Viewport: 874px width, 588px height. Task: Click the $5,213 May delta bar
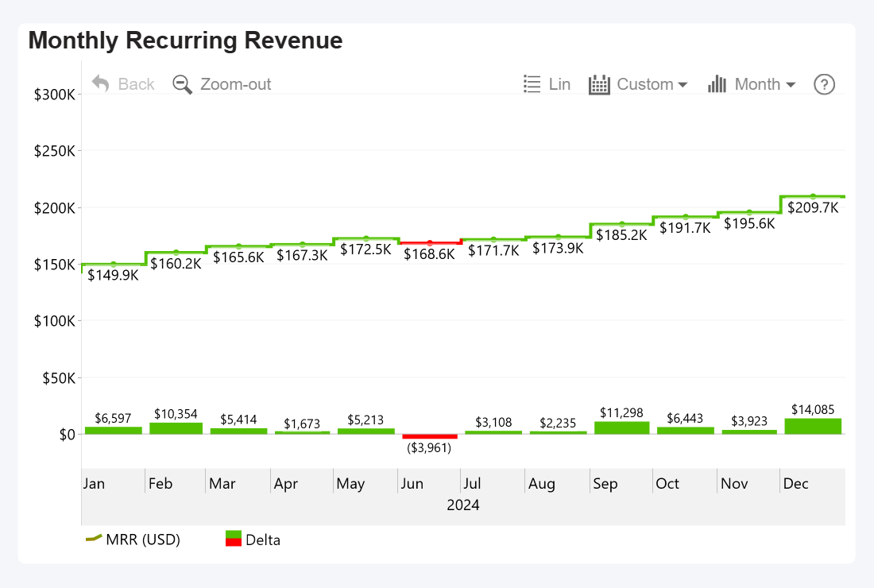365,431
